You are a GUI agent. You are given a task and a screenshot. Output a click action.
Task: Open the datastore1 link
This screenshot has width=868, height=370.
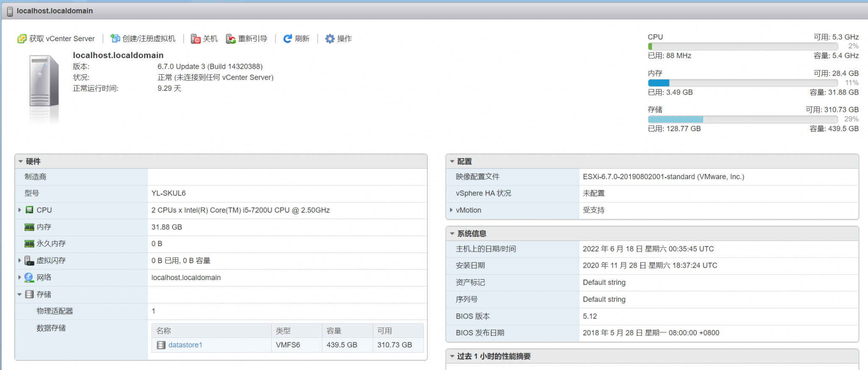[185, 345]
